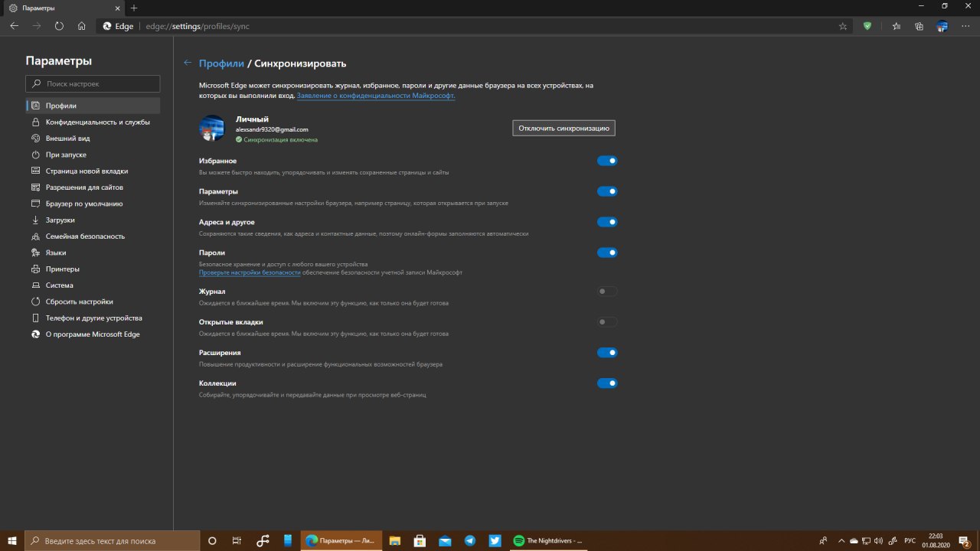
Task: Click Отключить синхронизацию button
Action: [x=563, y=128]
